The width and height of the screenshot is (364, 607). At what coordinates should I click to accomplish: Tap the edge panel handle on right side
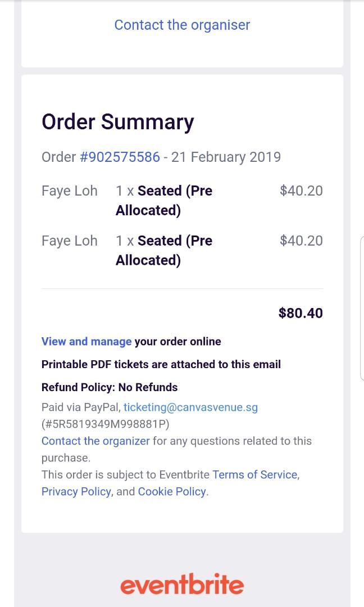(x=362, y=308)
